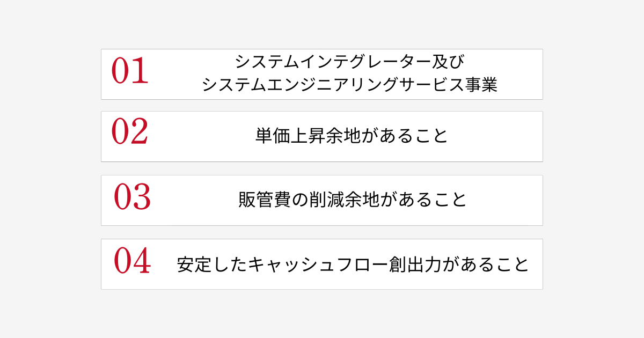Click the red number 01
The image size is (644, 338).
point(129,71)
